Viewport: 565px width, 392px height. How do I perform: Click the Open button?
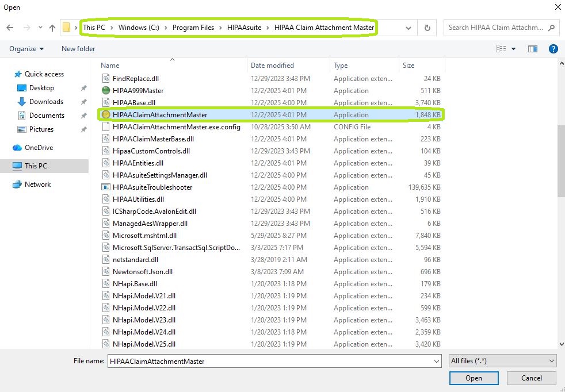pyautogui.click(x=474, y=378)
